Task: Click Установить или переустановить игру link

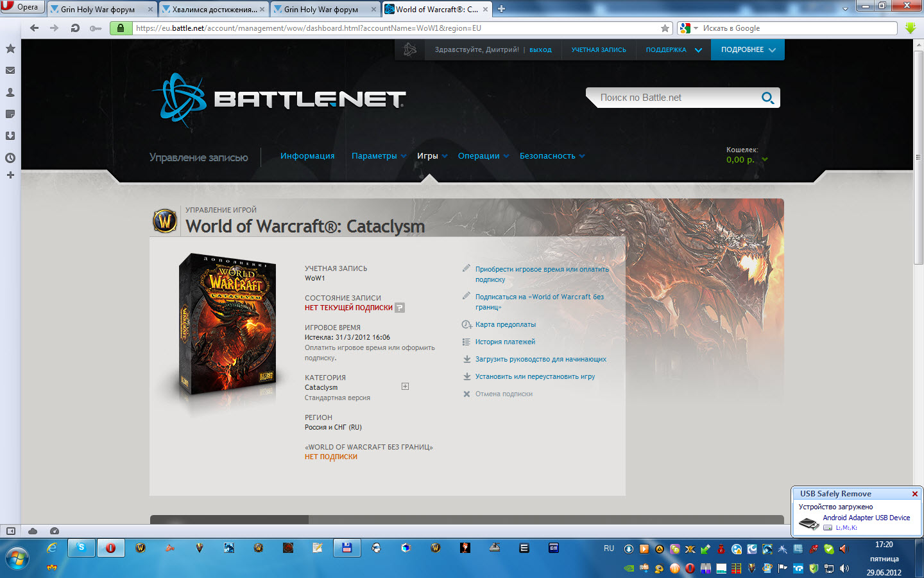Action: coord(535,376)
